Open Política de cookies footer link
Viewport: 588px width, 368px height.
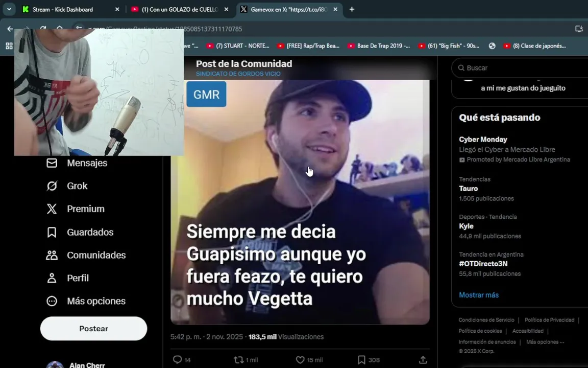(480, 331)
